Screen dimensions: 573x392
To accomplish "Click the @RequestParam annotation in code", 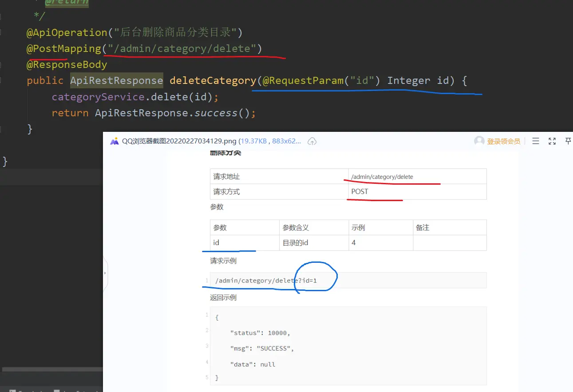I will click(303, 81).
